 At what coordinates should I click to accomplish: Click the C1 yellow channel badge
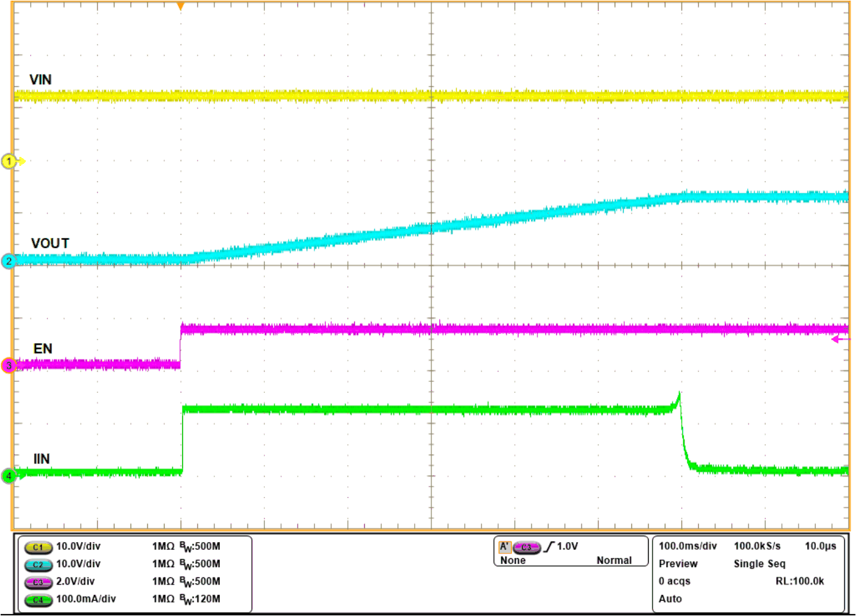38,547
